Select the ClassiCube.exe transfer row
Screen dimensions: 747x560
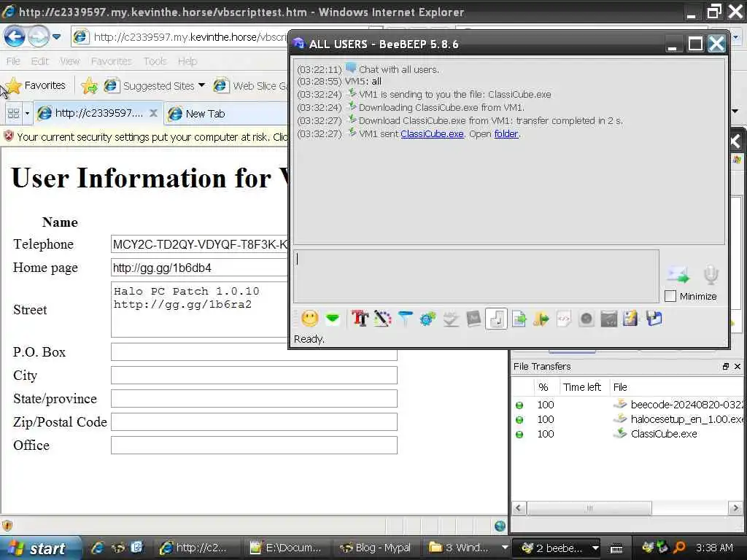pos(628,434)
